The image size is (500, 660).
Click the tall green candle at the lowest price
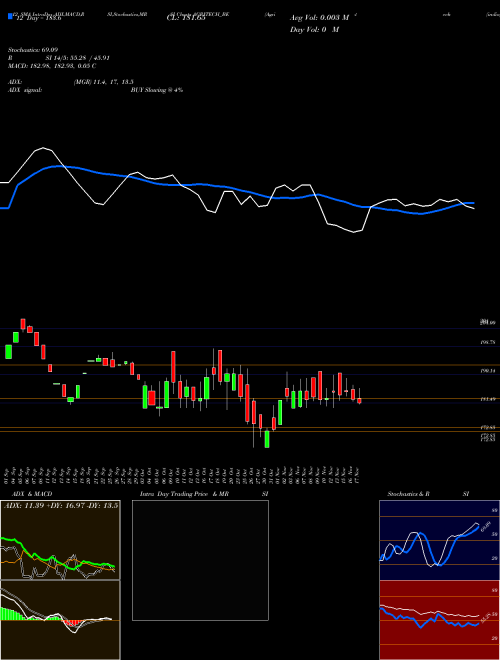[x=267, y=439]
